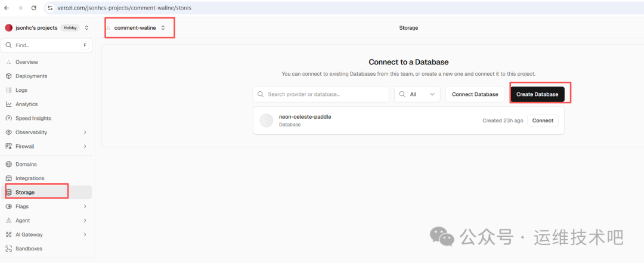644x263 pixels.
Task: Click the Analytics chart icon
Action: (8, 104)
